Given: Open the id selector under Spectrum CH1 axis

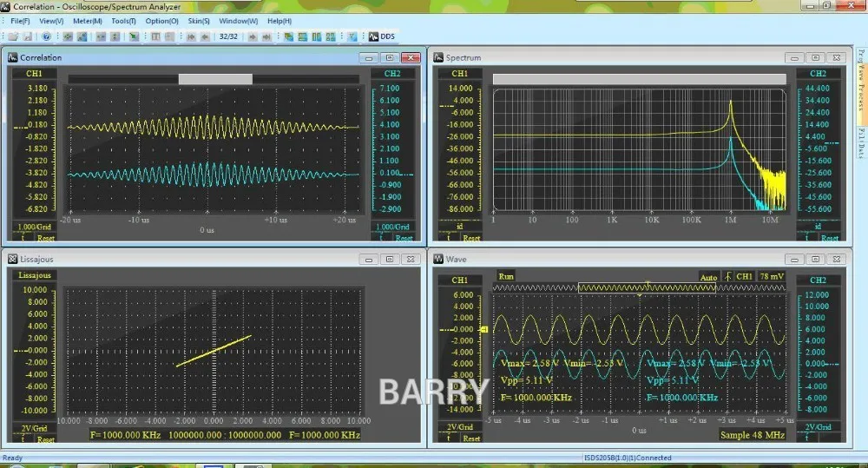Looking at the screenshot, I should (459, 226).
